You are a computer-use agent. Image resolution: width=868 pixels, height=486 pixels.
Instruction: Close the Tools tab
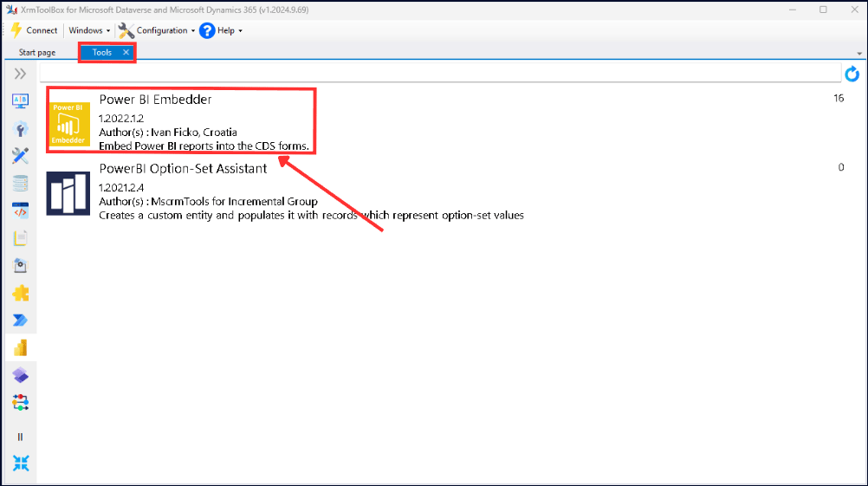coord(126,52)
